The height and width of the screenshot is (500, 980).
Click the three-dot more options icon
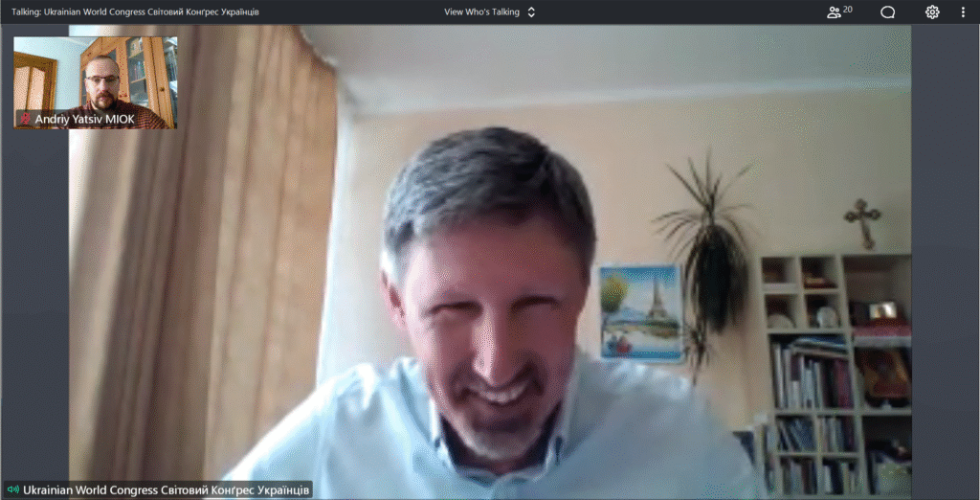click(963, 12)
